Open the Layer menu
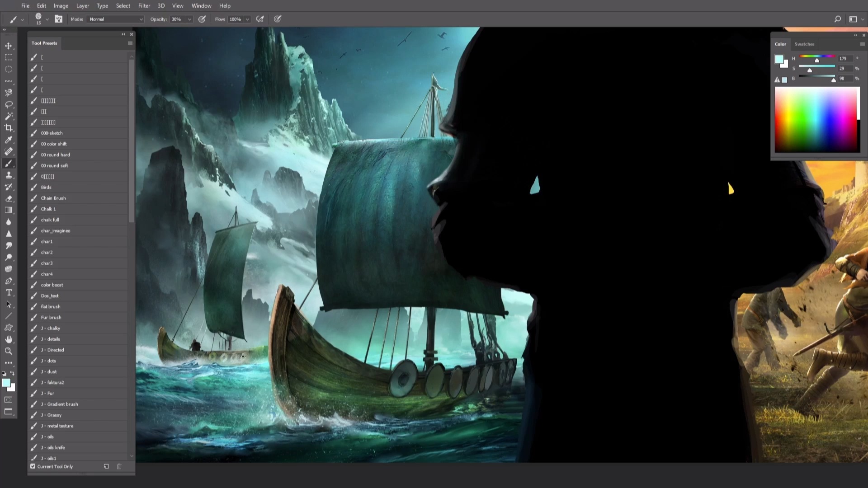The image size is (868, 488). coord(82,6)
